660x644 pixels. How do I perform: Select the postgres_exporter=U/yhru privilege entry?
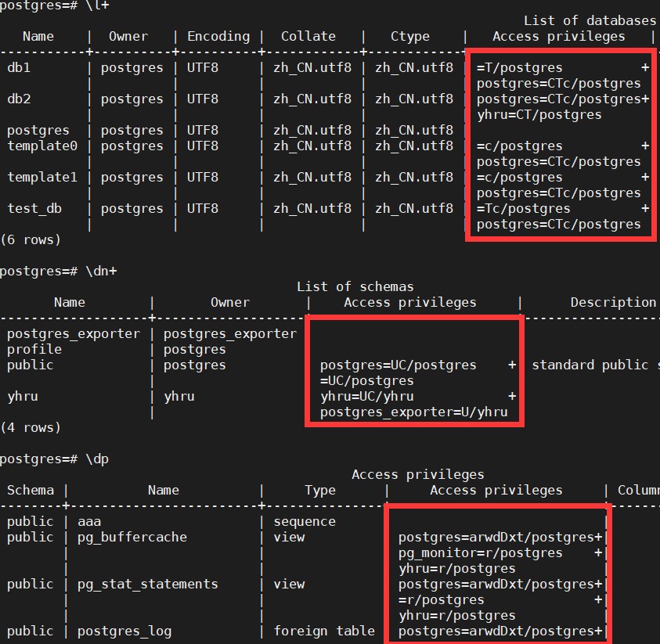coord(413,412)
